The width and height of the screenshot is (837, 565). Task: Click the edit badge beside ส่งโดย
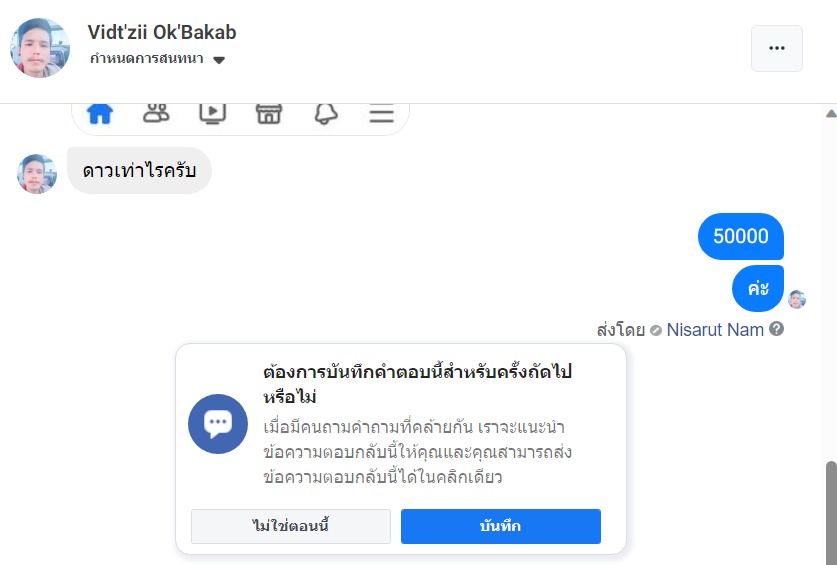[x=656, y=330]
